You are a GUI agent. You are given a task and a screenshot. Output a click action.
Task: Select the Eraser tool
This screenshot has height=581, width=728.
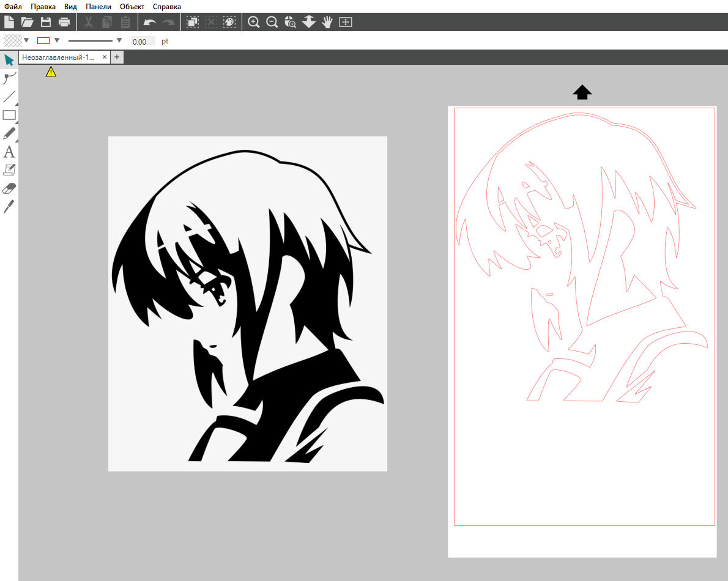[9, 188]
